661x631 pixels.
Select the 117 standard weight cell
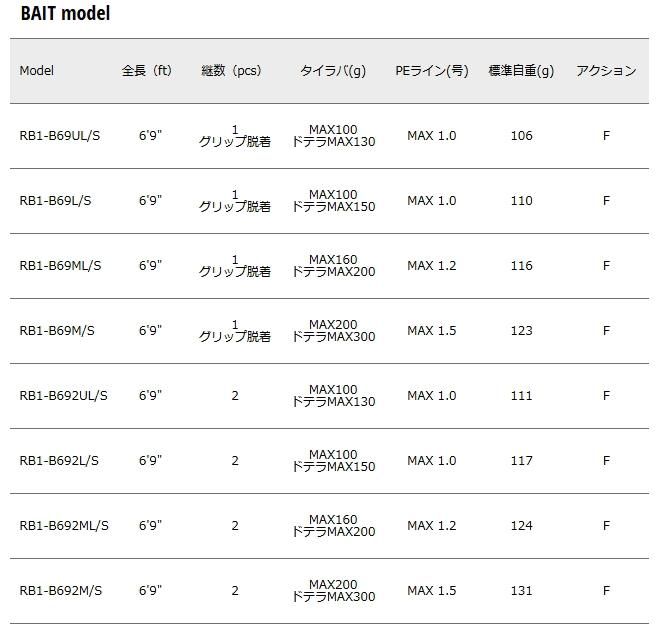521,461
